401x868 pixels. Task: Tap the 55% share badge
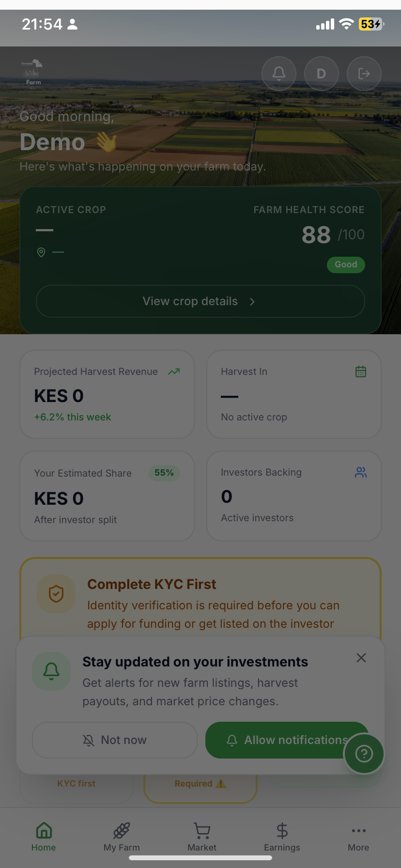pos(164,473)
